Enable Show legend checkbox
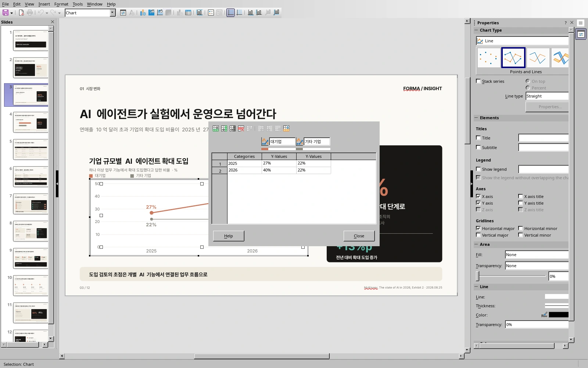Screen dimensions: 588x368 pos(478,169)
